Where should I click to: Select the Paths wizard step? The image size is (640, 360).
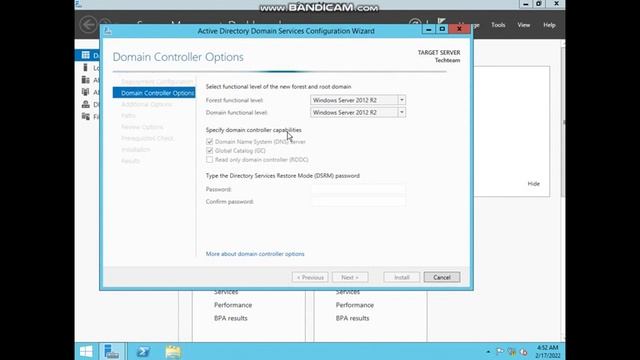tap(128, 116)
